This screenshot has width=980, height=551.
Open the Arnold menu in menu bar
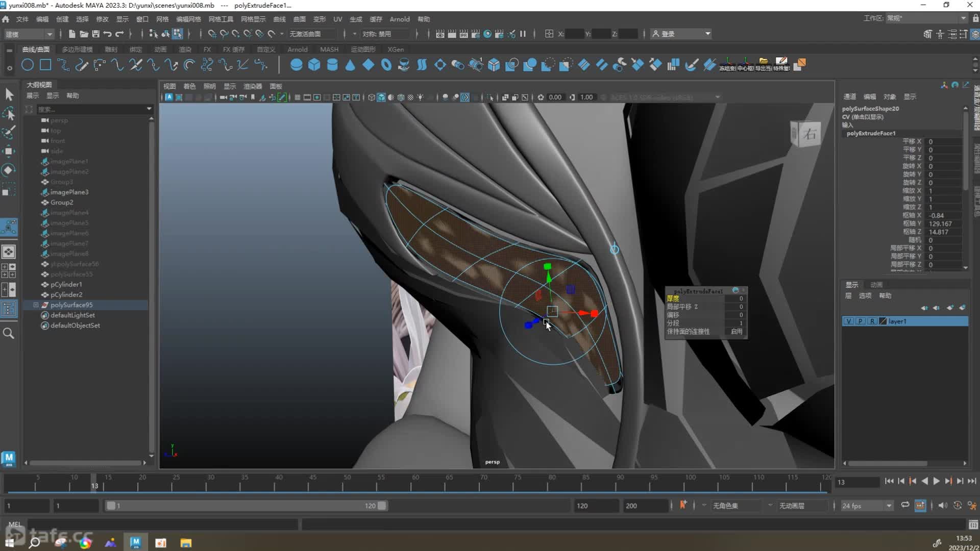pyautogui.click(x=400, y=19)
